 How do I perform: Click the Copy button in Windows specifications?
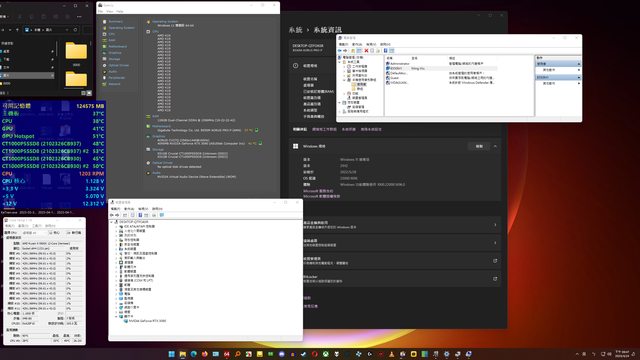coord(479,146)
